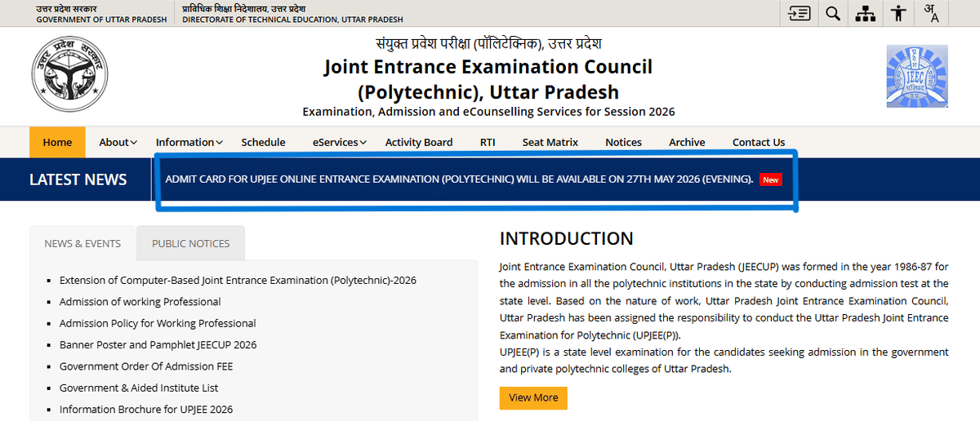This screenshot has height=421, width=980.
Task: Open Banner Poster and Pamphlet JEECUP 2026
Action: [x=158, y=344]
